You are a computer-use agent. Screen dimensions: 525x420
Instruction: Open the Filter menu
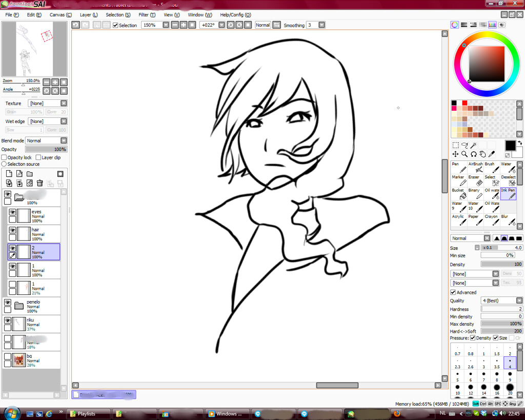coord(147,15)
